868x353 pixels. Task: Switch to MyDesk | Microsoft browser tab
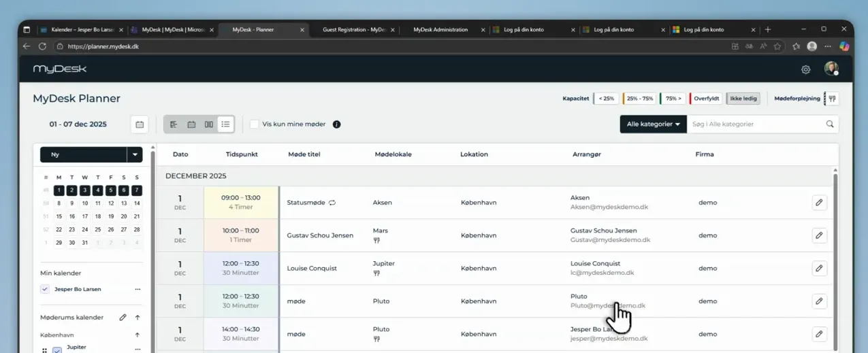[x=173, y=30]
